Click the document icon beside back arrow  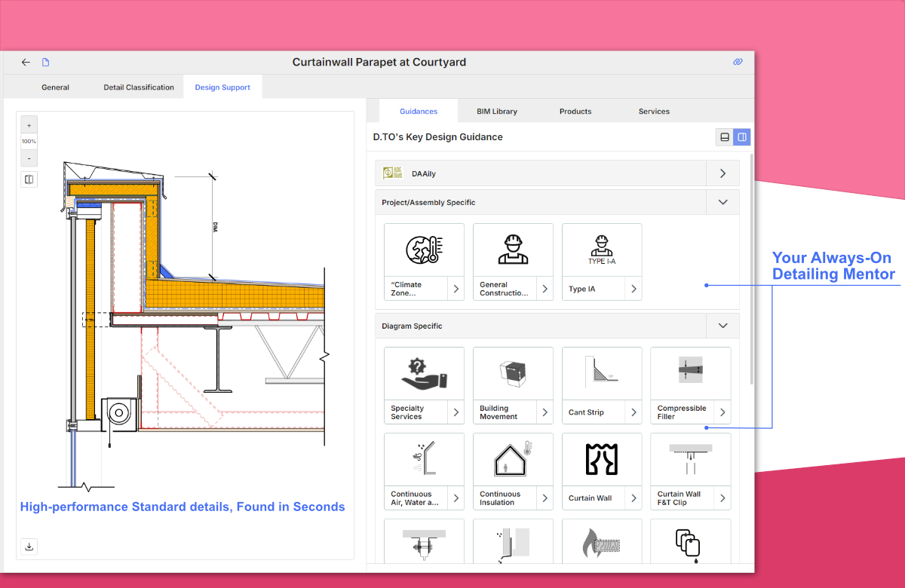[45, 63]
